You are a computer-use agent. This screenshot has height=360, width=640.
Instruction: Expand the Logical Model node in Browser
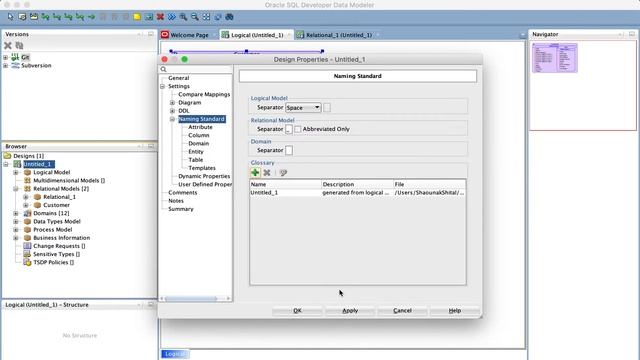tap(16, 172)
